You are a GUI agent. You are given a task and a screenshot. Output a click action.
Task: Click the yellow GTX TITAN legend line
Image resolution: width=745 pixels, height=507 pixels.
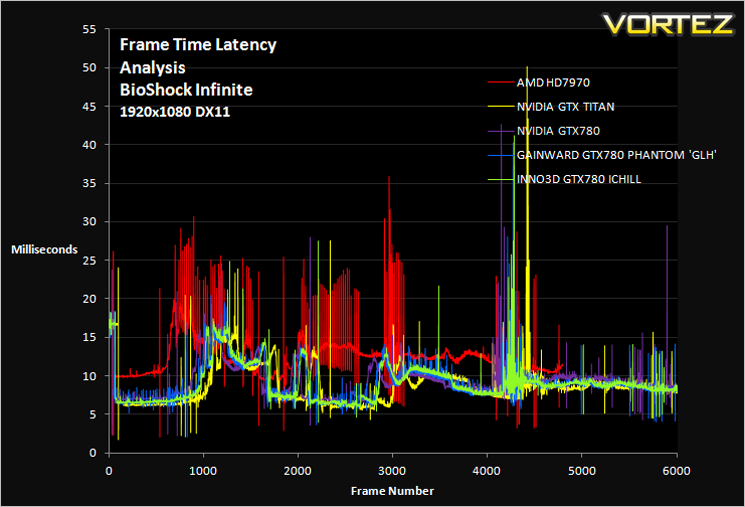501,107
